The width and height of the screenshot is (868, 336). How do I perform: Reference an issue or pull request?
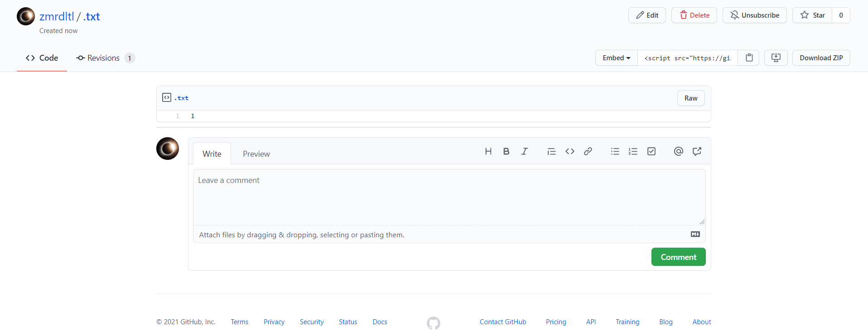pos(696,151)
